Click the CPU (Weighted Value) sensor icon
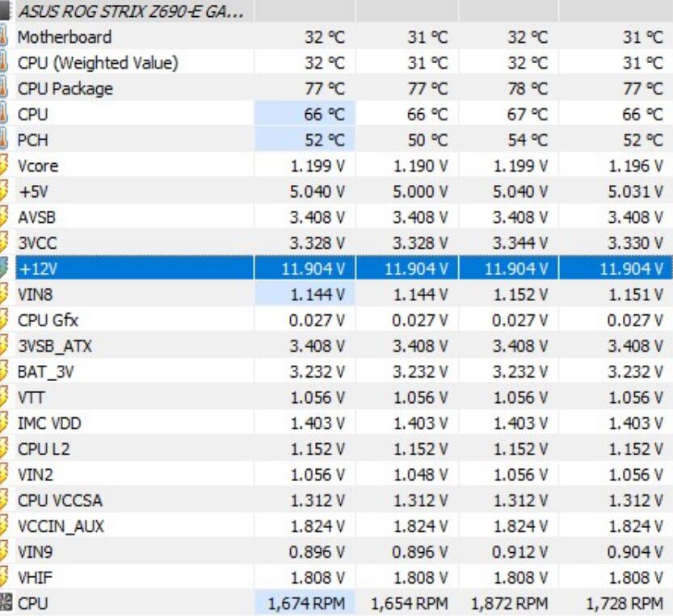Screen dimensions: 673x616 click(x=6, y=62)
